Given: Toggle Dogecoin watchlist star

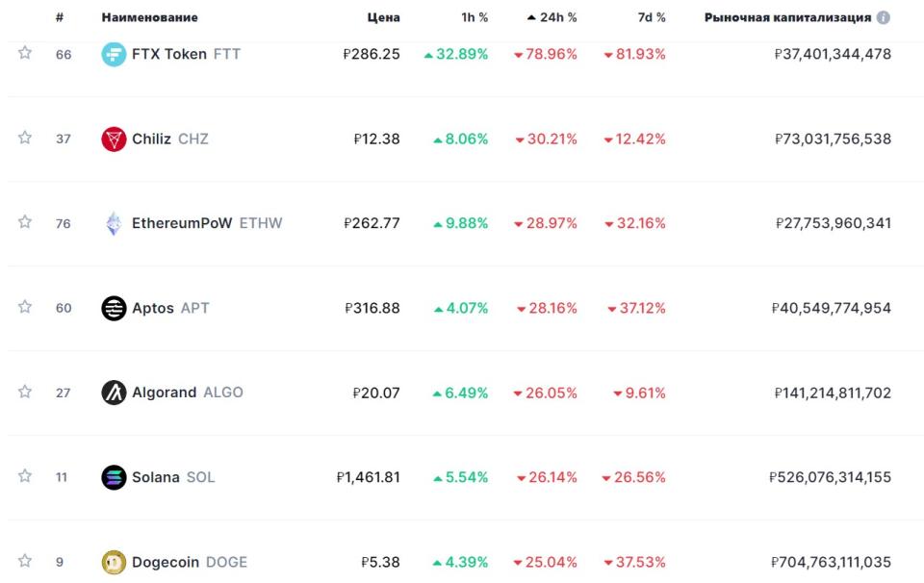Looking at the screenshot, I should [x=25, y=561].
